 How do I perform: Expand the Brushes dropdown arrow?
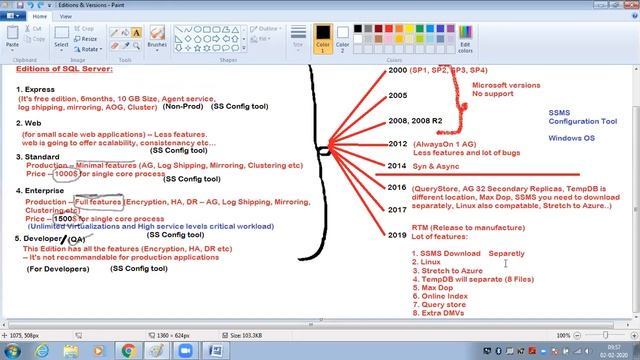click(157, 50)
